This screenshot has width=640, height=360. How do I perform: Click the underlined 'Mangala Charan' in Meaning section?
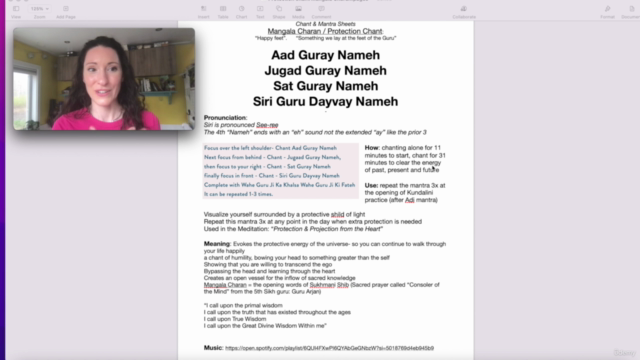pos(225,285)
